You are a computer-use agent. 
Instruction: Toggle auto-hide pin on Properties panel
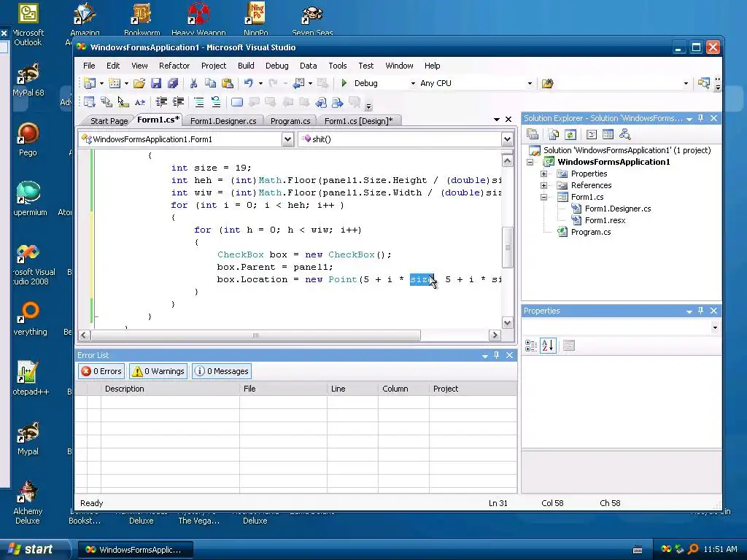[700, 311]
